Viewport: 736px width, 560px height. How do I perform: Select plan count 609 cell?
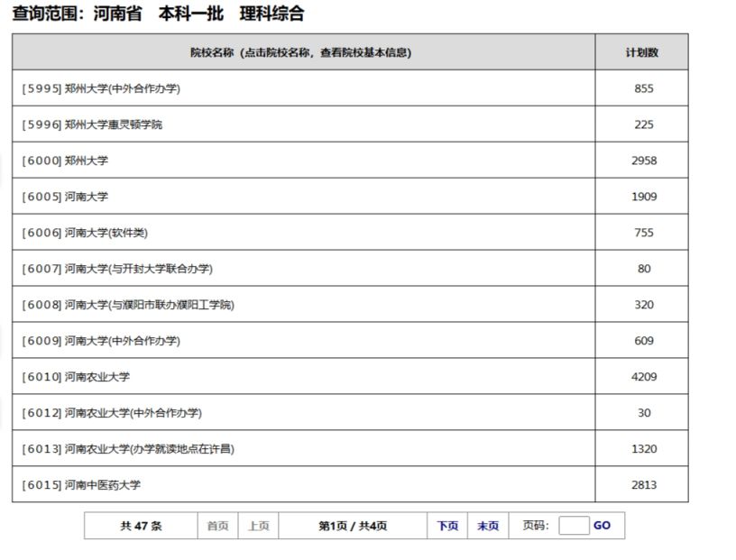tap(643, 340)
